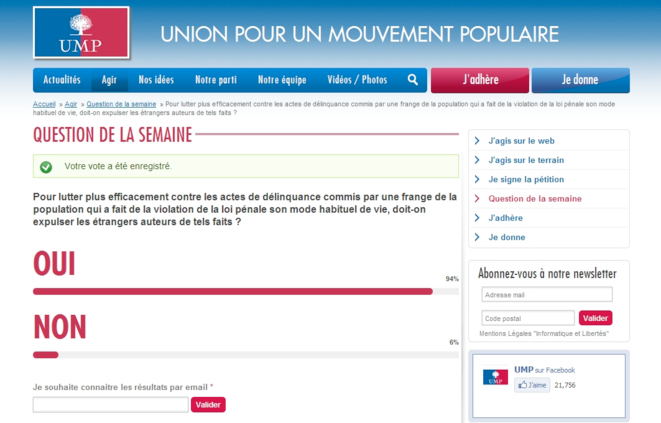Click chevron next to J'agis sur le web
The image size is (661, 423).
(477, 140)
